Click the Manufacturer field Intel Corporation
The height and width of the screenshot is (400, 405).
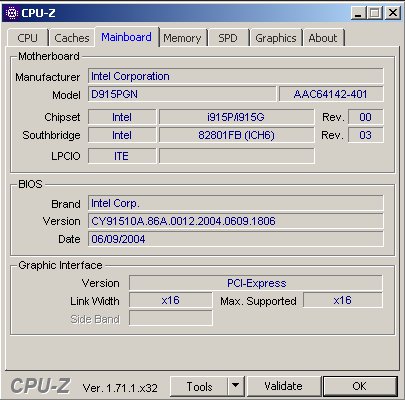(x=235, y=76)
